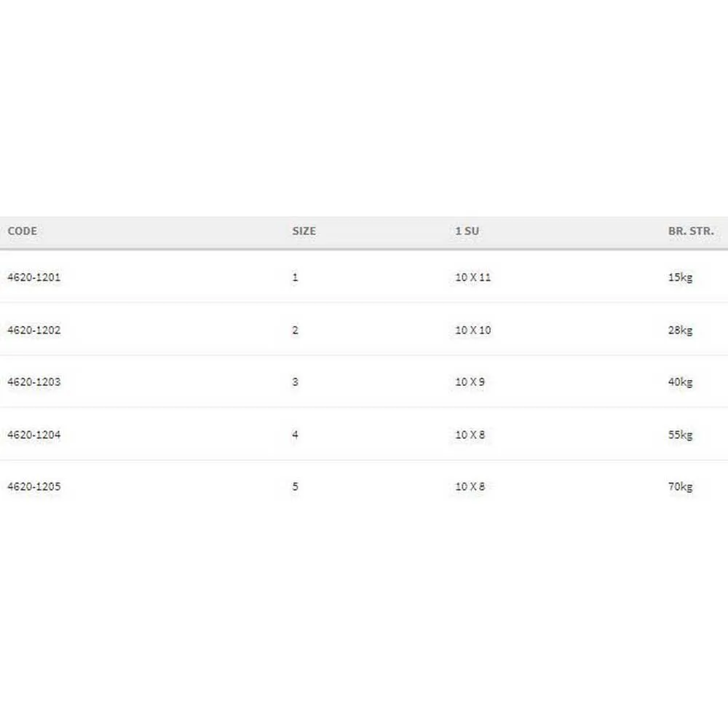Image resolution: width=728 pixels, height=728 pixels.
Task: Click the 55kg breaking strength value
Action: coord(680,435)
